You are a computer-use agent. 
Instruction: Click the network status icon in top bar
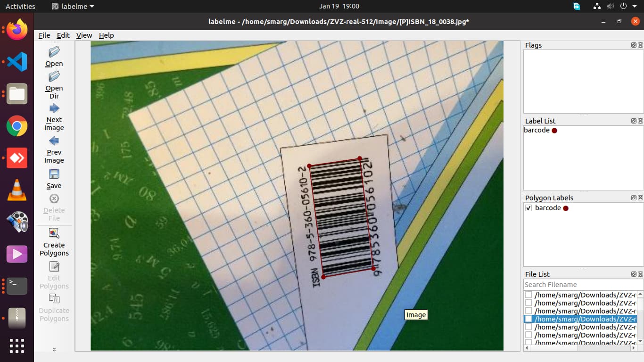coord(597,6)
